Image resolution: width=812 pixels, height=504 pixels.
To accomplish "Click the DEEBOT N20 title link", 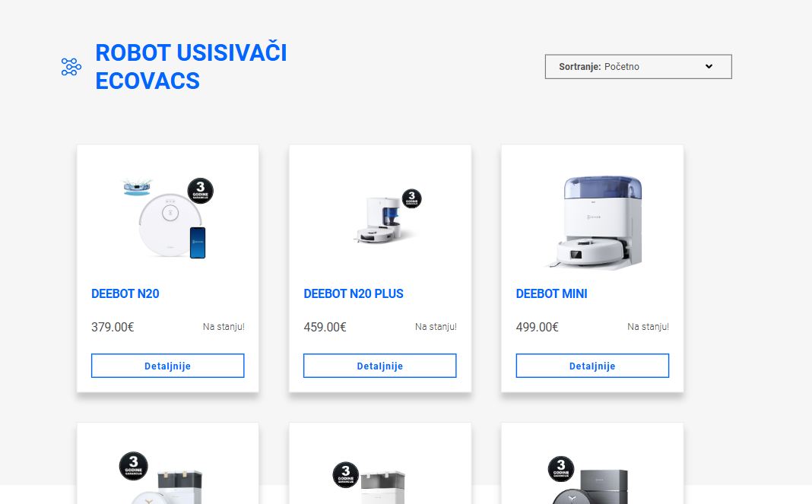I will [x=125, y=293].
